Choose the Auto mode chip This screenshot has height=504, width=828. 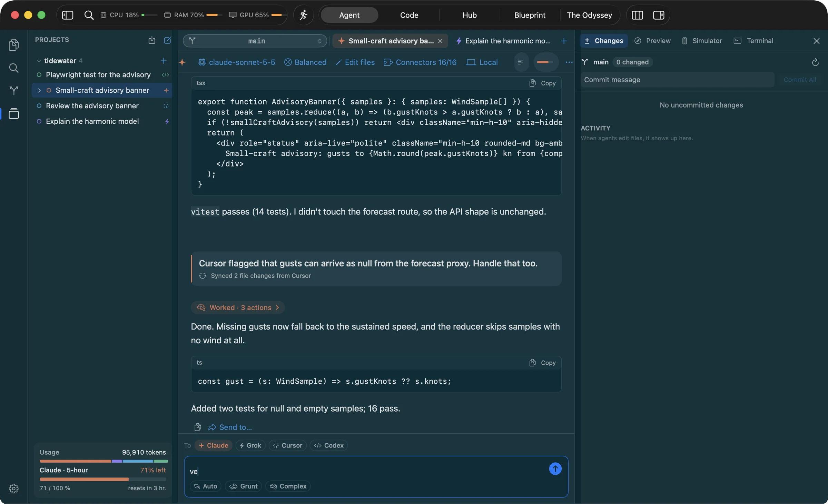pyautogui.click(x=206, y=486)
